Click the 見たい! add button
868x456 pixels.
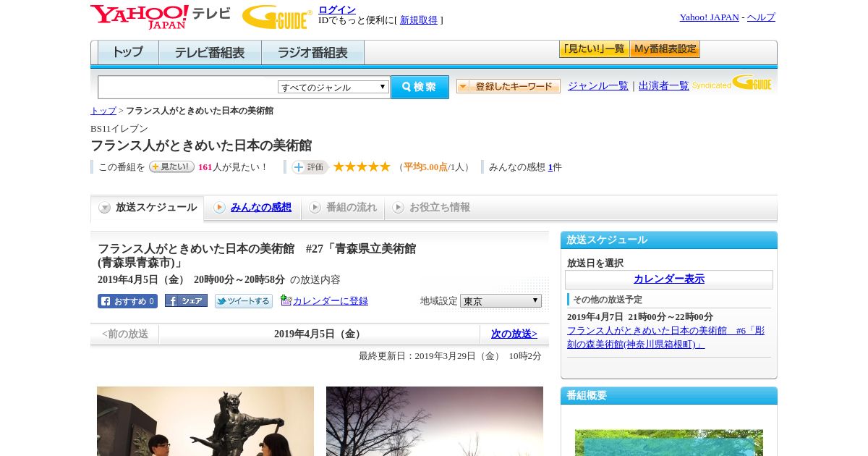point(171,166)
